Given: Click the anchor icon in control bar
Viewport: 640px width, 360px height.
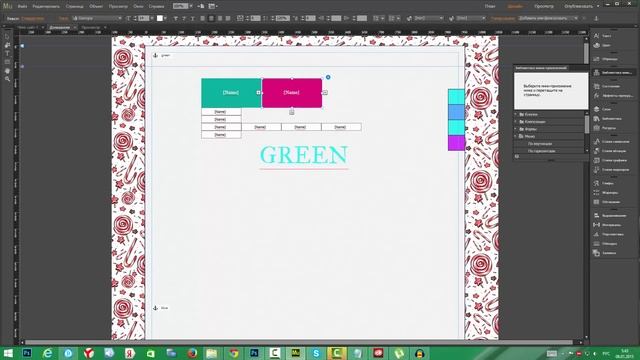Looking at the screenshot, I should pyautogui.click(x=596, y=18).
